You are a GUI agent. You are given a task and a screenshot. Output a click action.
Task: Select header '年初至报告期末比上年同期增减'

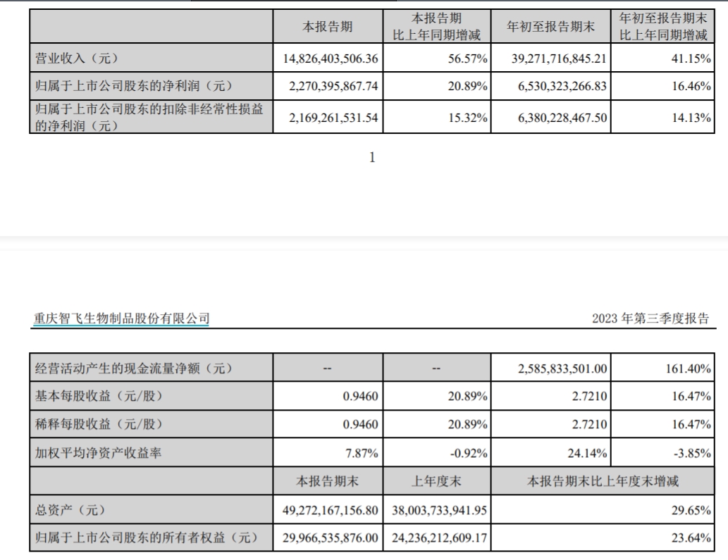663,27
